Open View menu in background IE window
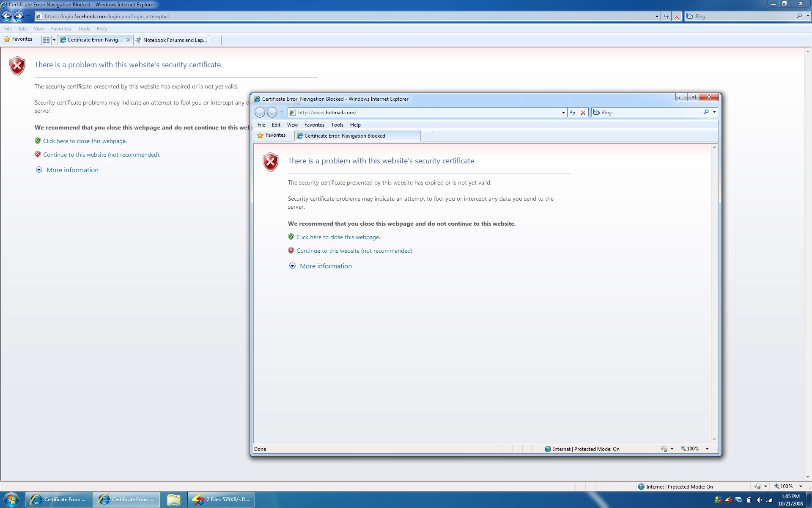Image resolution: width=812 pixels, height=508 pixels. 39,29
